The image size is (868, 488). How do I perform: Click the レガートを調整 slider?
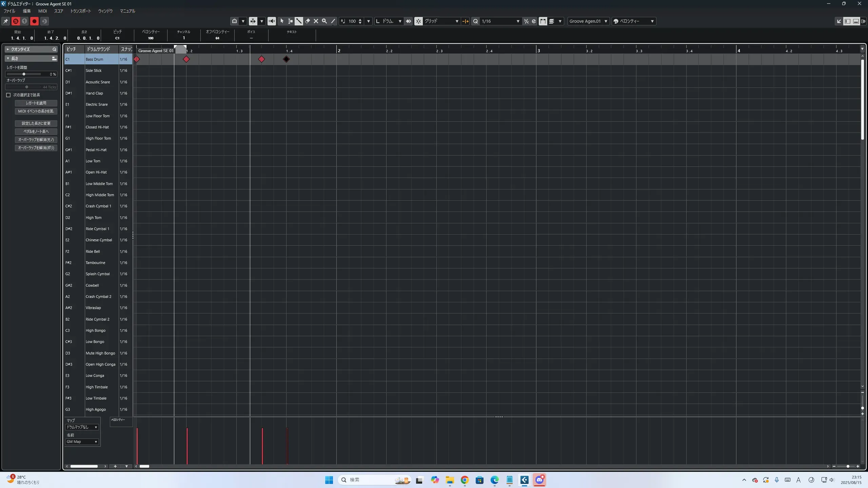(24, 74)
